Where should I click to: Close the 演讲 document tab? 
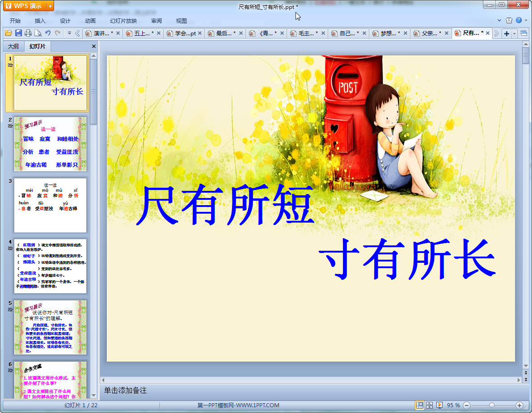(118, 33)
